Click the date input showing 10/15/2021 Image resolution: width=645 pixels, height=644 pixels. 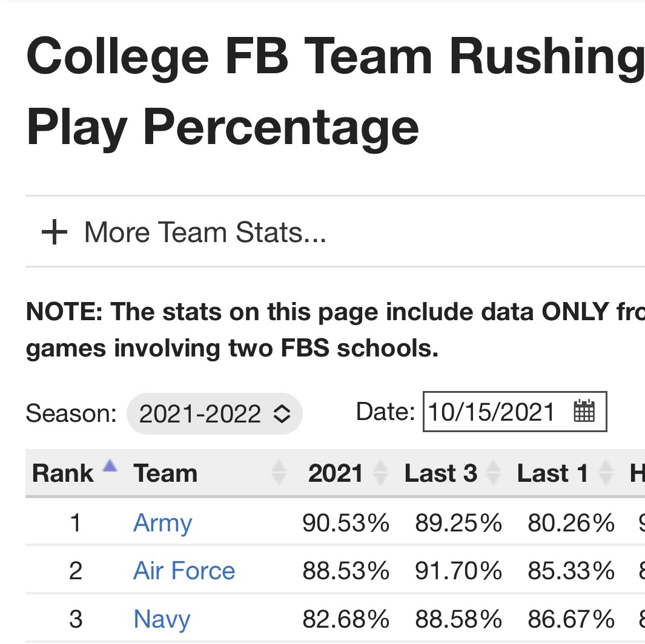(x=515, y=412)
